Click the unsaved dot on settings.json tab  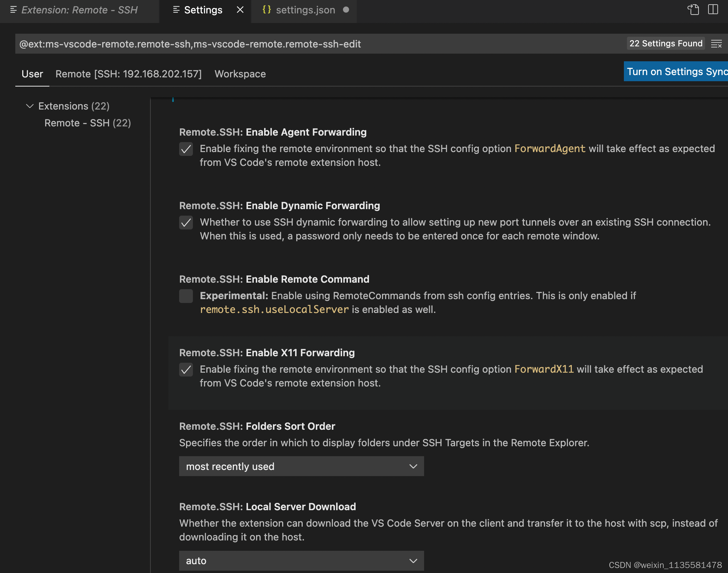346,10
